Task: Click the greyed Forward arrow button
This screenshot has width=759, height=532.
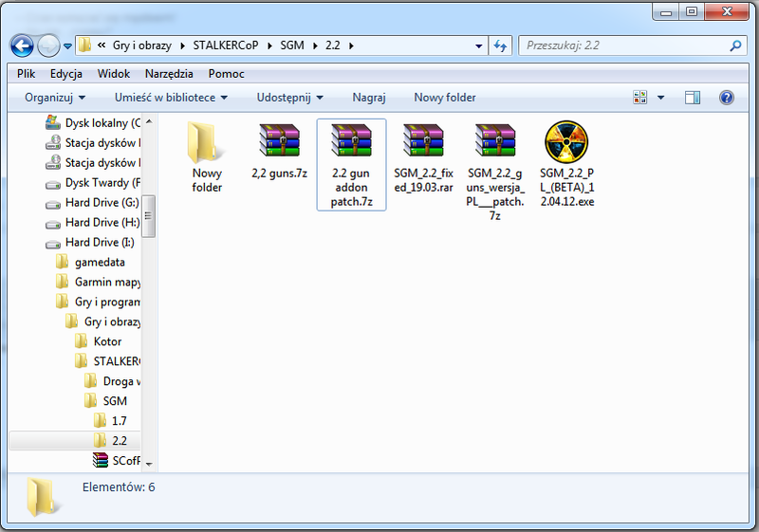Action: [x=48, y=46]
